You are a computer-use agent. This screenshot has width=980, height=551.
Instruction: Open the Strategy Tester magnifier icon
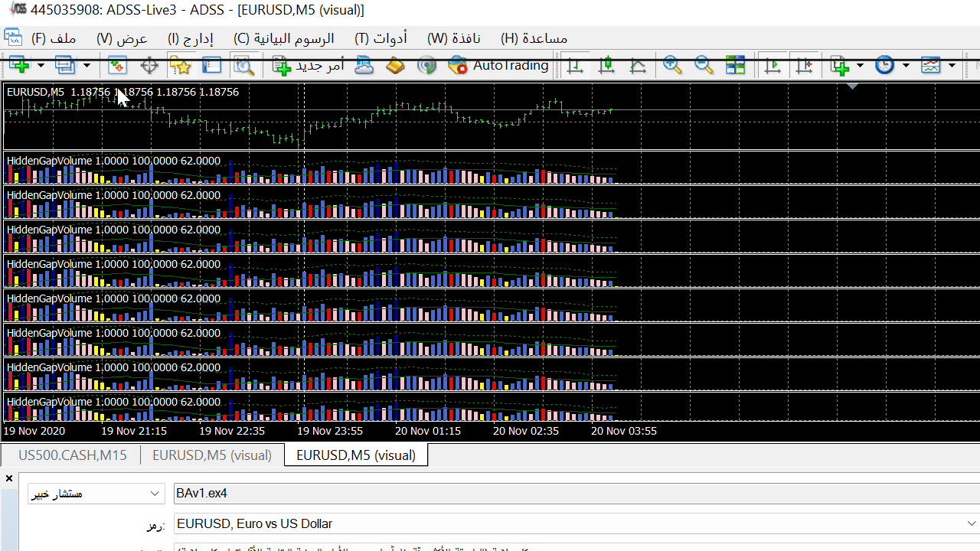pos(243,66)
